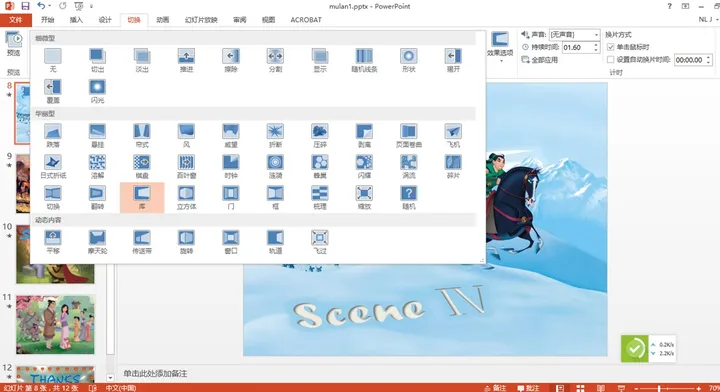The height and width of the screenshot is (392, 720).
Task: Choose the 擦除 (Wipe) transition
Action: [231, 60]
